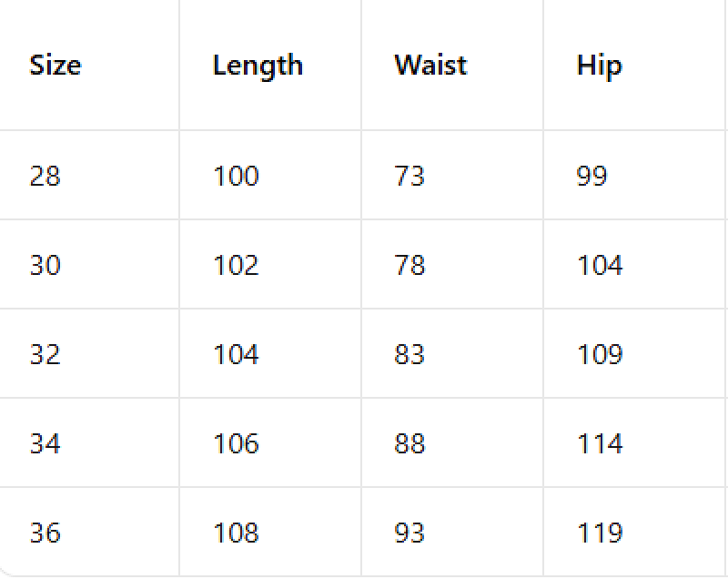728x579 pixels.
Task: Click the length value 100
Action: [x=236, y=176]
